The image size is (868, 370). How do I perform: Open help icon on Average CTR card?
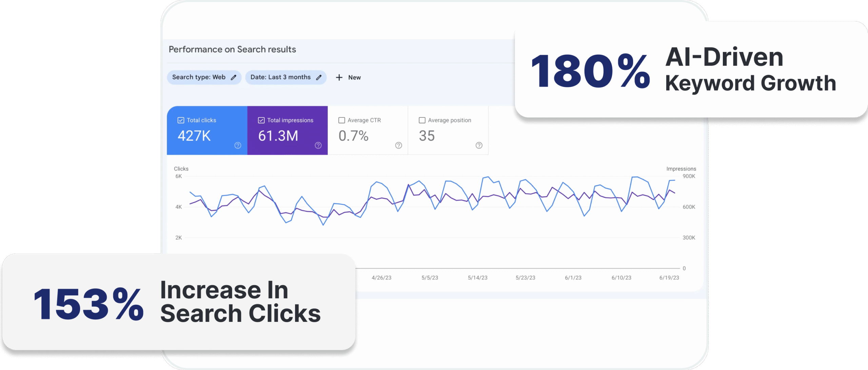pos(398,145)
